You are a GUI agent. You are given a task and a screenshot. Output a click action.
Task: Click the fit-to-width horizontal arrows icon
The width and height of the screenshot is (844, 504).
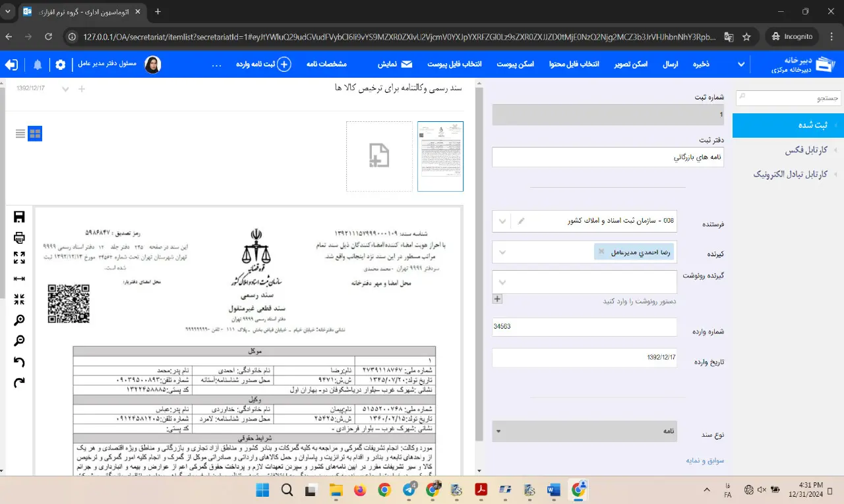coord(19,279)
